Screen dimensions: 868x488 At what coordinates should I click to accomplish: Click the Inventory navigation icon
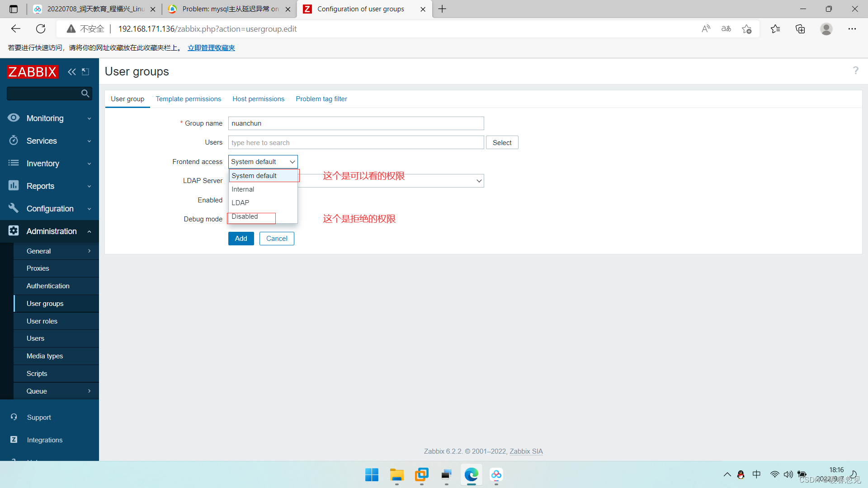pyautogui.click(x=13, y=163)
